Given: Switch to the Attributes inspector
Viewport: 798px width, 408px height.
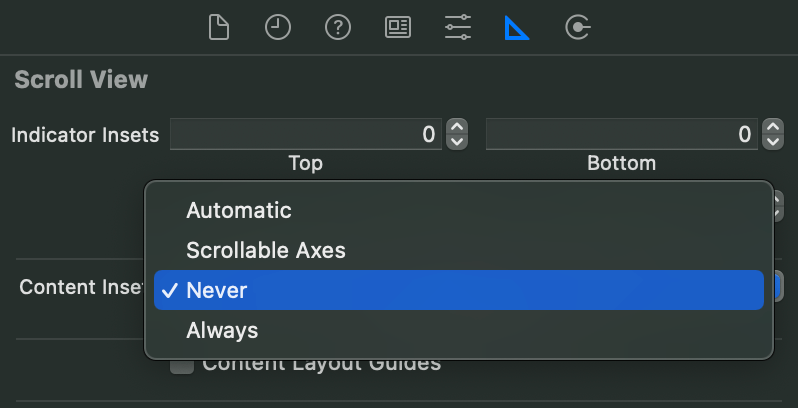Looking at the screenshot, I should point(458,27).
